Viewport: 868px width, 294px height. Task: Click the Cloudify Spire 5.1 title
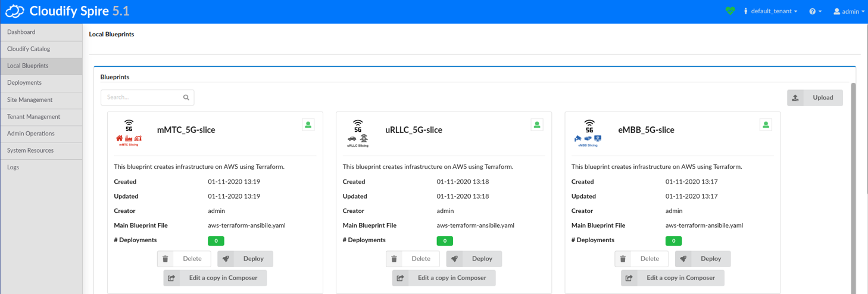(79, 11)
